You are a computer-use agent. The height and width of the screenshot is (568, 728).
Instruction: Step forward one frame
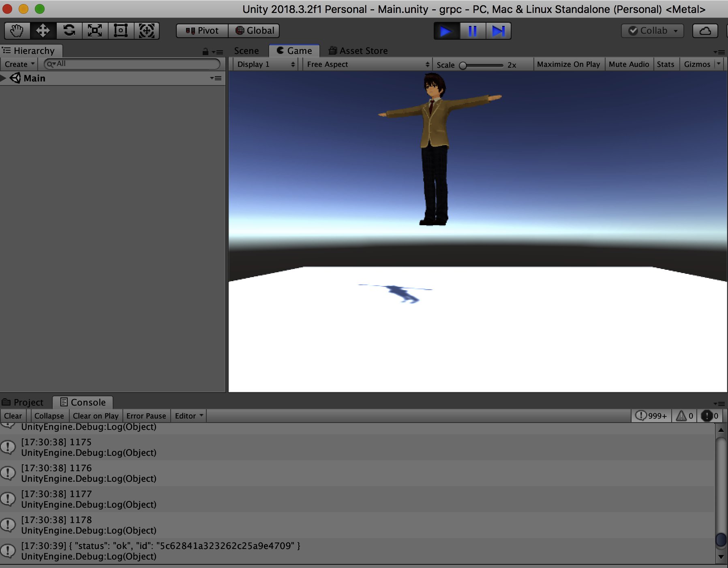click(498, 31)
